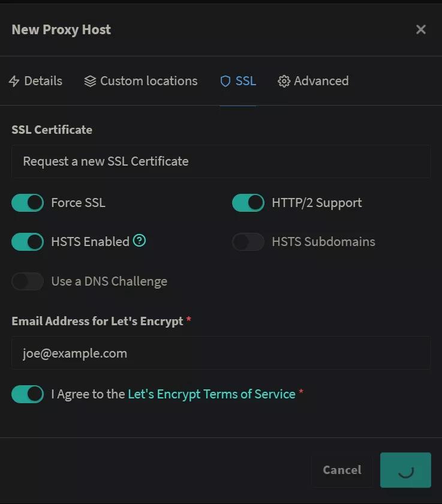The image size is (442, 504).
Task: Click the Custom locations layers icon
Action: click(x=90, y=81)
